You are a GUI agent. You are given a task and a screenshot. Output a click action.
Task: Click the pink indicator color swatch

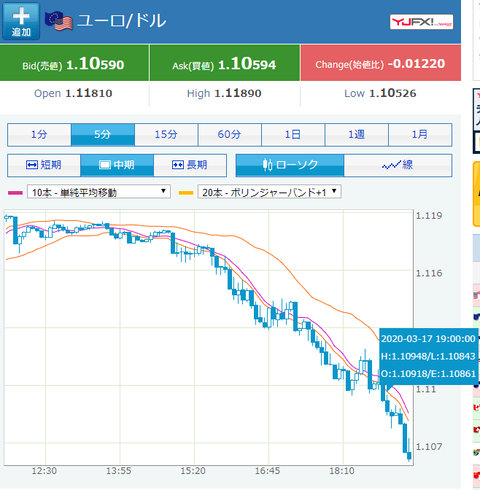point(15,193)
